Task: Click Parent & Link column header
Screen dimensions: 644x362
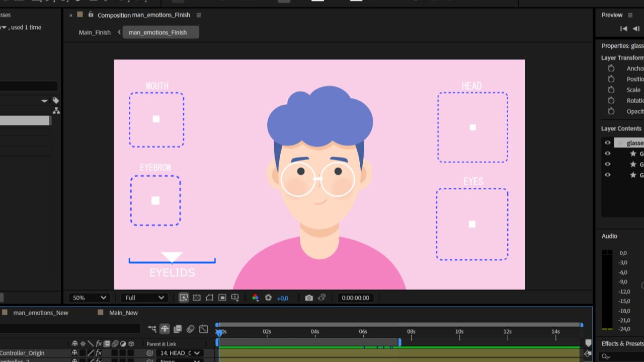Action: [161, 344]
